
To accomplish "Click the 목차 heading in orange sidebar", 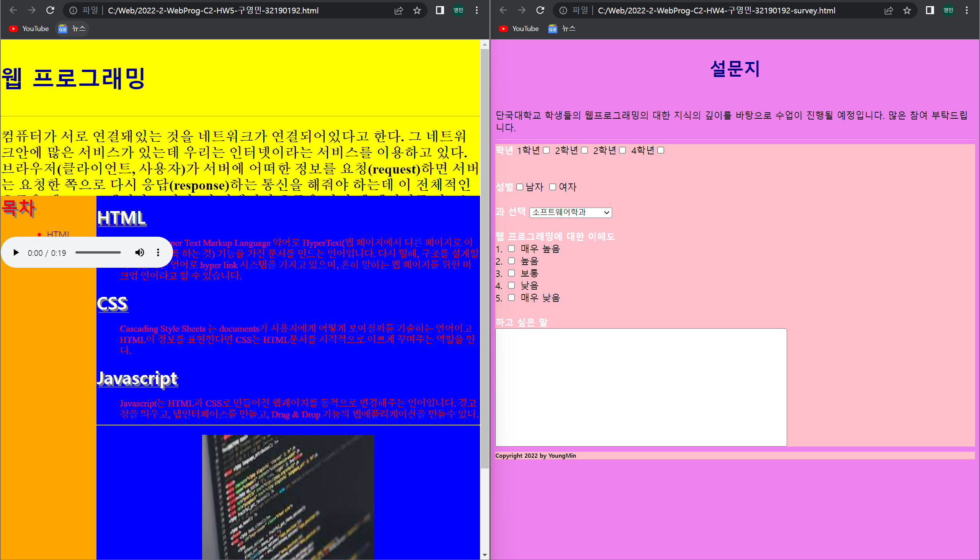I will coord(18,208).
